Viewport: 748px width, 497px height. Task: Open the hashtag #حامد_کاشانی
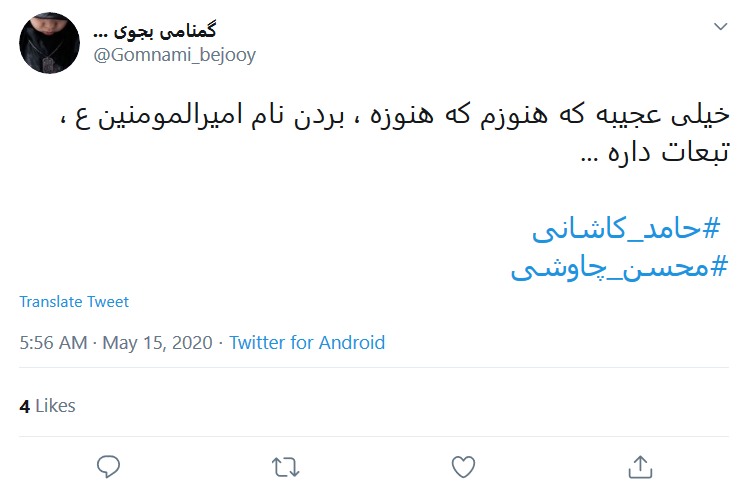click(x=625, y=229)
